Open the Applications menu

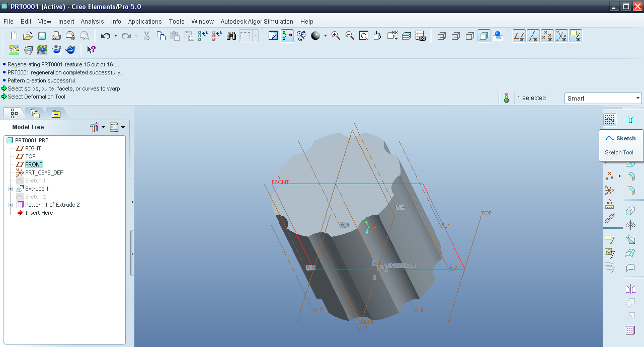click(145, 22)
